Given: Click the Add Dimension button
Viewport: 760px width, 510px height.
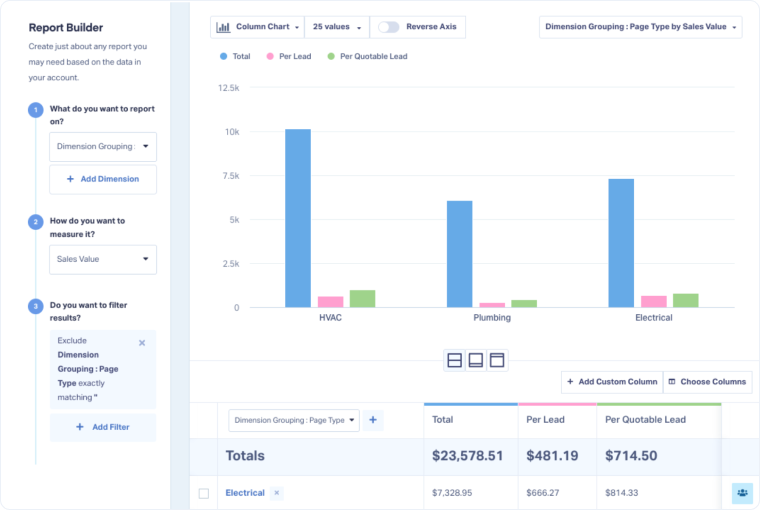Looking at the screenshot, I should coord(103,179).
